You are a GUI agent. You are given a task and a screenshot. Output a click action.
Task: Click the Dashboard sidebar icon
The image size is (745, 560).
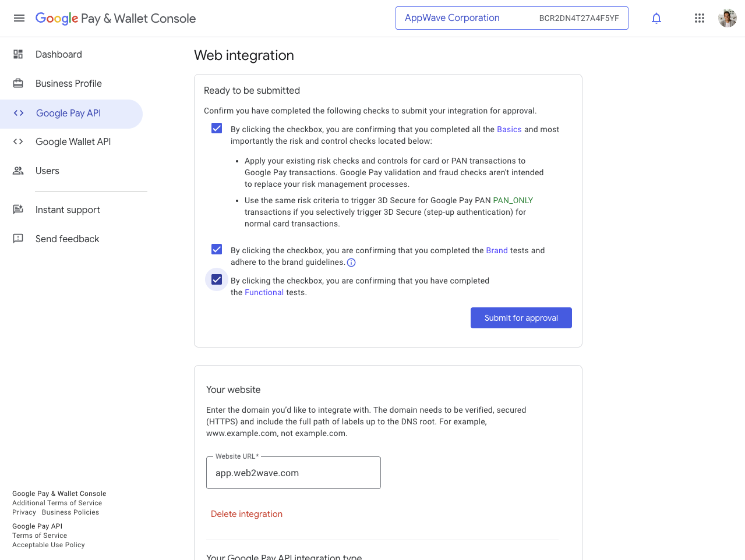tap(18, 54)
